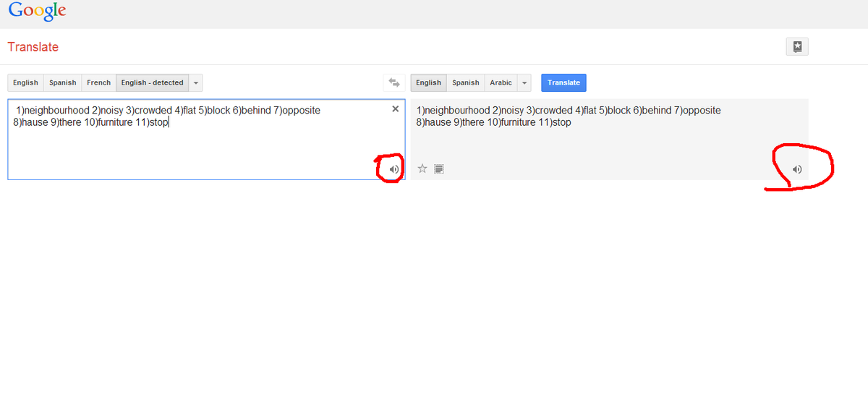Star the translation to save it

coord(422,169)
